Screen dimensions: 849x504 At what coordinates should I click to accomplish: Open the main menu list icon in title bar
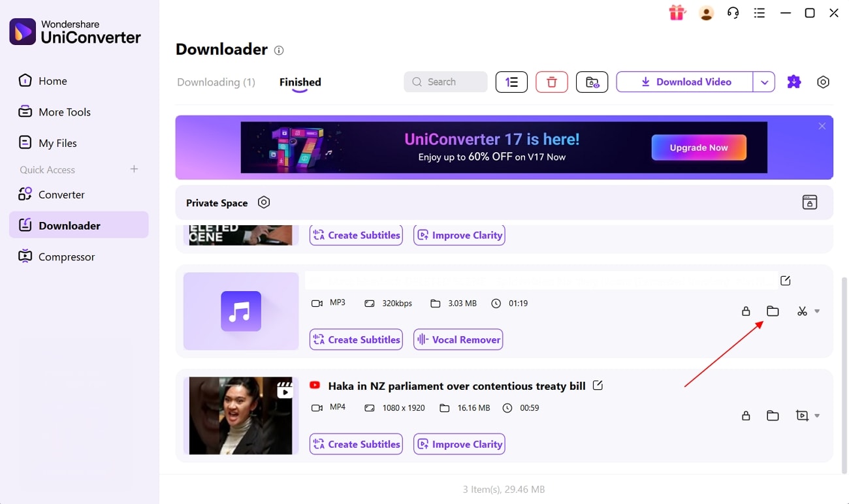pyautogui.click(x=760, y=13)
